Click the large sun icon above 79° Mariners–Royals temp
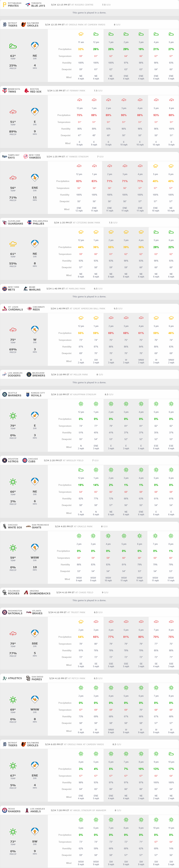The width and height of the screenshot is (179, 868). pyautogui.click(x=13, y=416)
